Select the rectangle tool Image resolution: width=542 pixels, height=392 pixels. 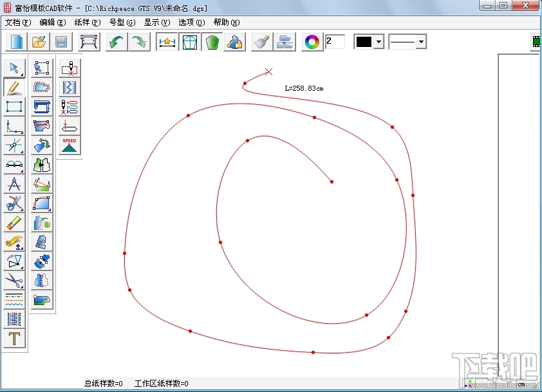tap(14, 106)
